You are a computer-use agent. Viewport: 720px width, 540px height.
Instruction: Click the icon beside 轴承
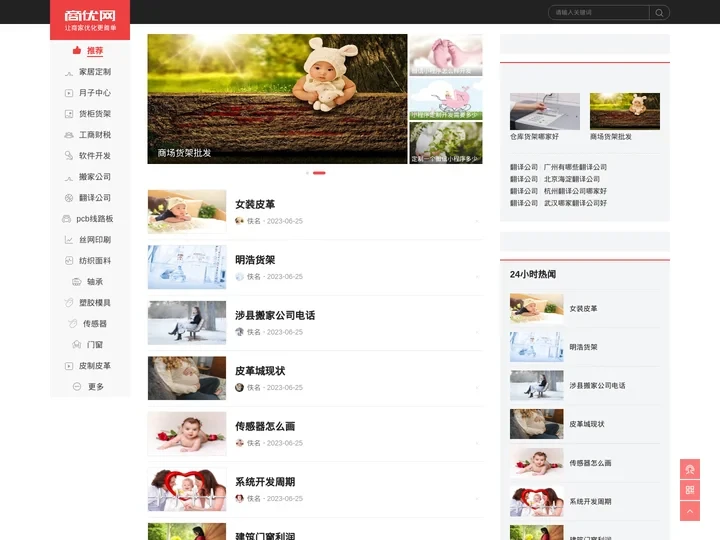point(77,282)
